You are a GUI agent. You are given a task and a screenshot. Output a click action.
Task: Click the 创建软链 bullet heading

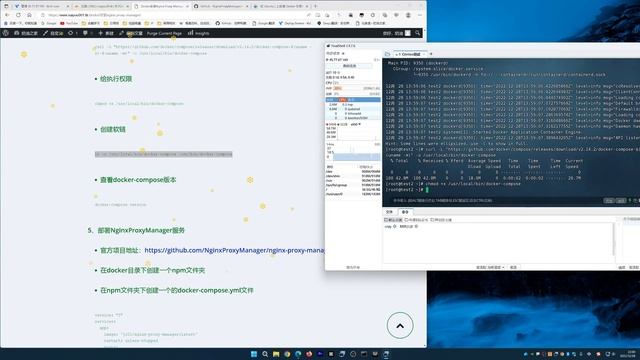pyautogui.click(x=113, y=129)
